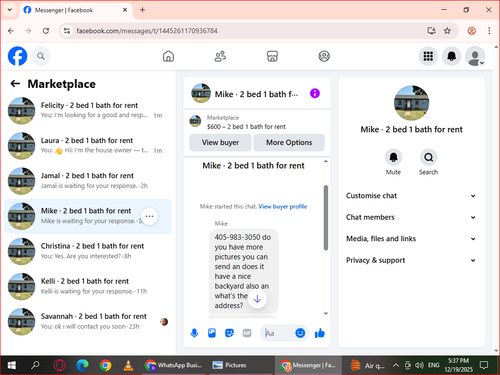This screenshot has width=500, height=375.
Task: Open the VLC media player taskbar icon
Action: [x=128, y=365]
